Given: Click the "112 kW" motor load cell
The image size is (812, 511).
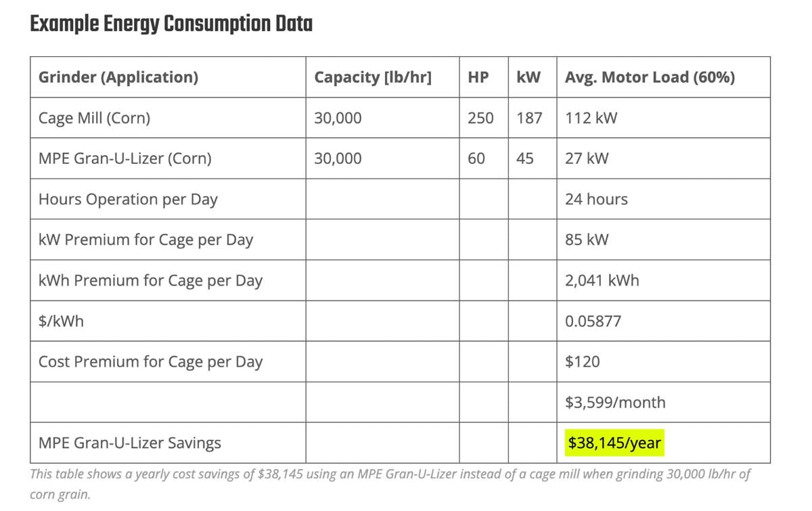Looking at the screenshot, I should pos(591,118).
